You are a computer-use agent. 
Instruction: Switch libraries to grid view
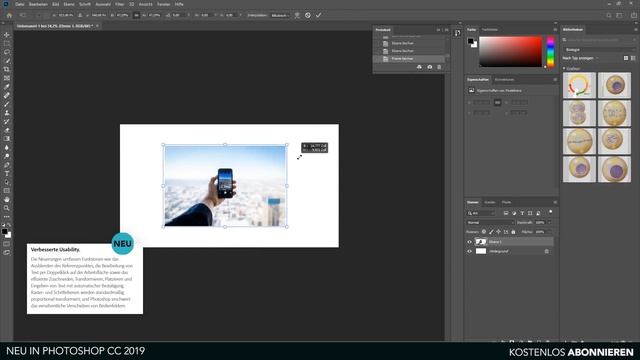pyautogui.click(x=626, y=58)
